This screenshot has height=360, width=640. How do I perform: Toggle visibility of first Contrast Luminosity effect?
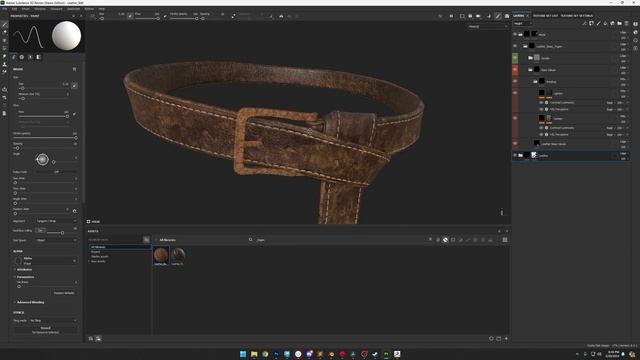tap(541, 103)
